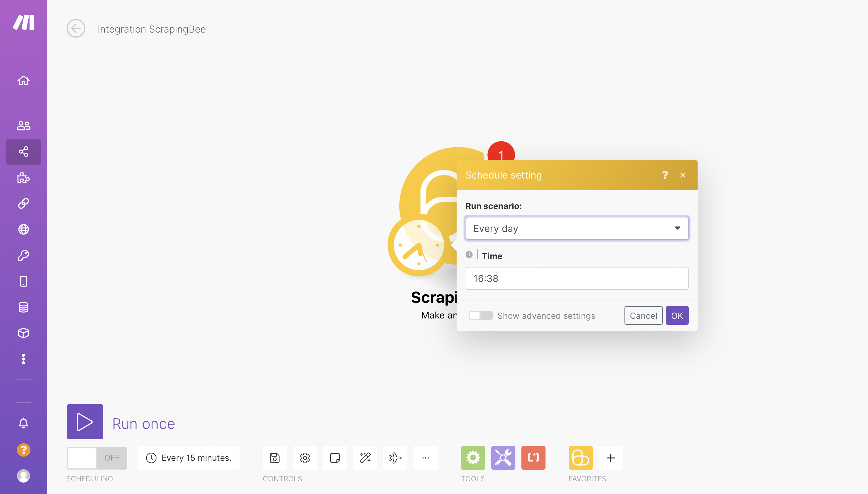868x494 pixels.
Task: Edit the Time input field value
Action: click(577, 278)
